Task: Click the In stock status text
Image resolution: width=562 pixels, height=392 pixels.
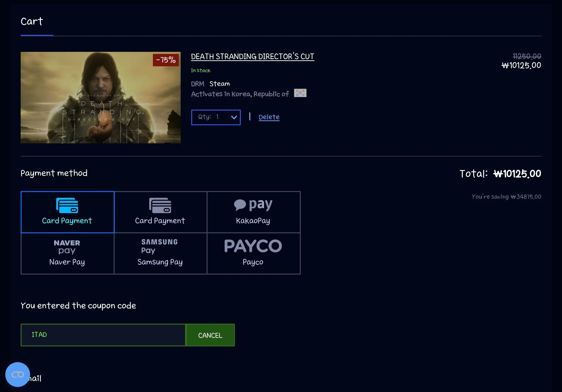Action: pyautogui.click(x=201, y=70)
